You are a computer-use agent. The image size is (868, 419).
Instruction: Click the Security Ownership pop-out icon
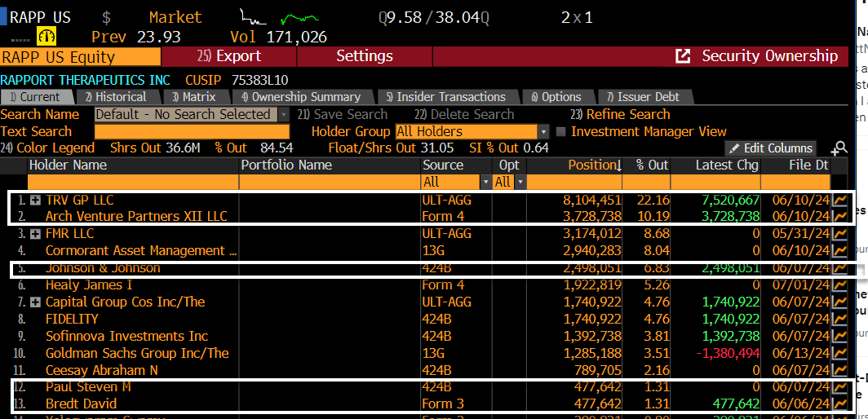click(x=684, y=56)
